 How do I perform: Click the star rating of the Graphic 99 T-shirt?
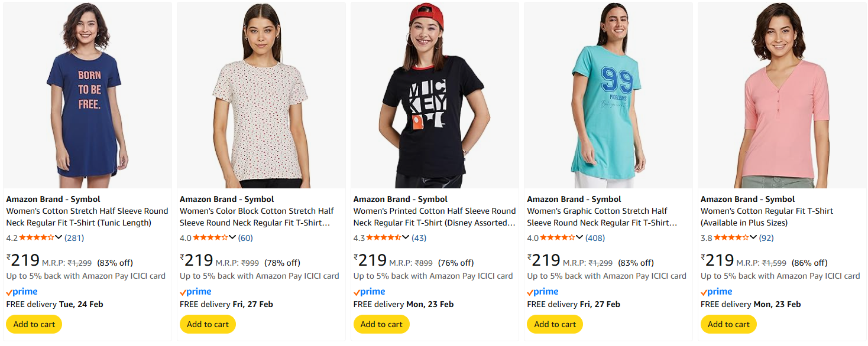(x=559, y=238)
